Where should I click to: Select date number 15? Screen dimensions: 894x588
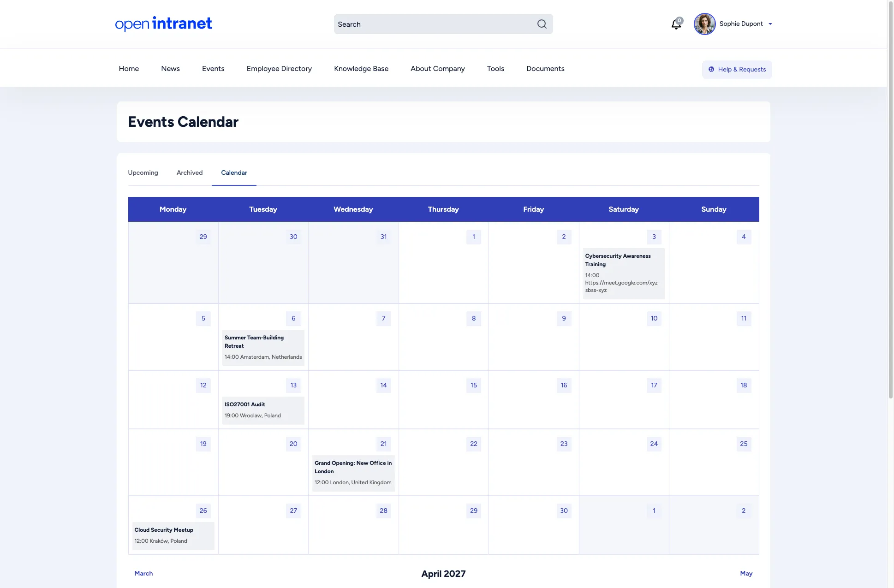pyautogui.click(x=474, y=385)
